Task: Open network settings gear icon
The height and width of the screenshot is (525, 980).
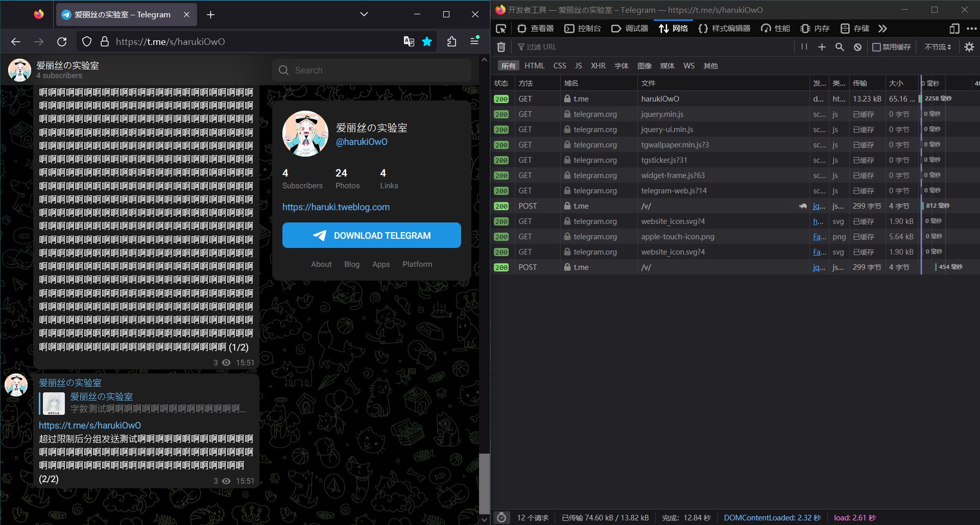Action: click(969, 47)
